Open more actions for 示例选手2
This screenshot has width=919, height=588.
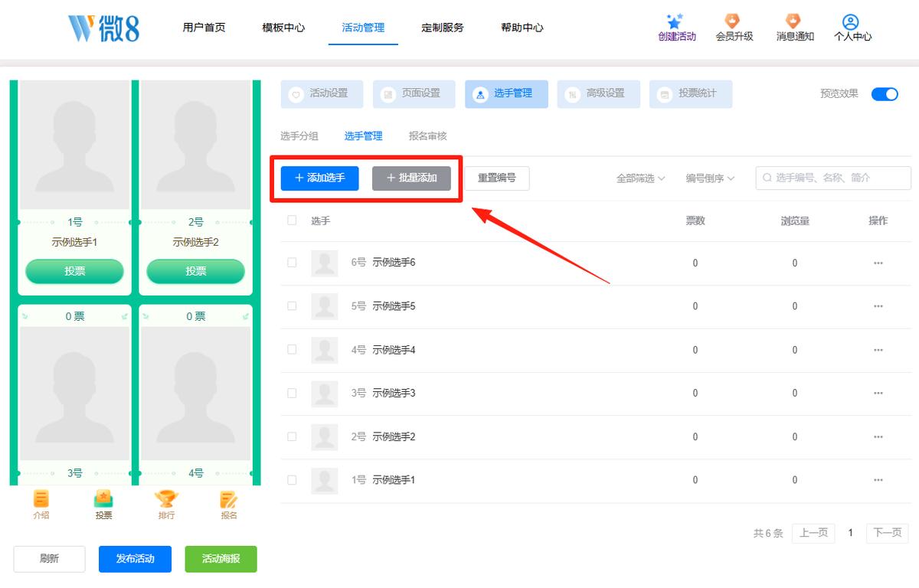click(x=878, y=436)
